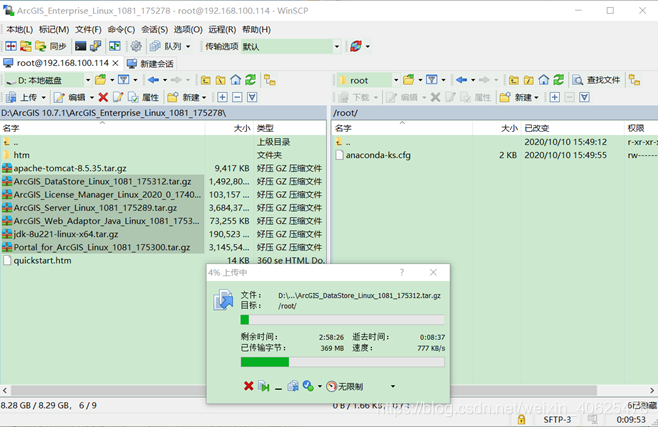Refresh the local panel file list

251,80
